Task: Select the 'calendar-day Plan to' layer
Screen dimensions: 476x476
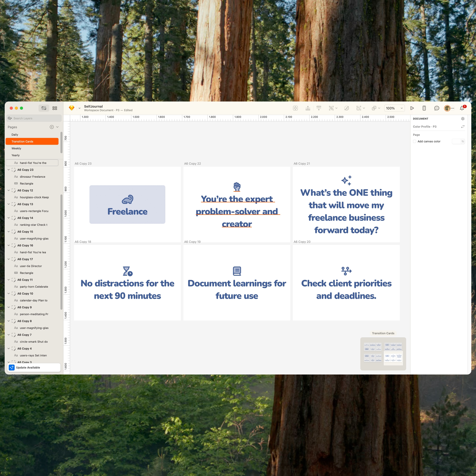Action: [32, 300]
